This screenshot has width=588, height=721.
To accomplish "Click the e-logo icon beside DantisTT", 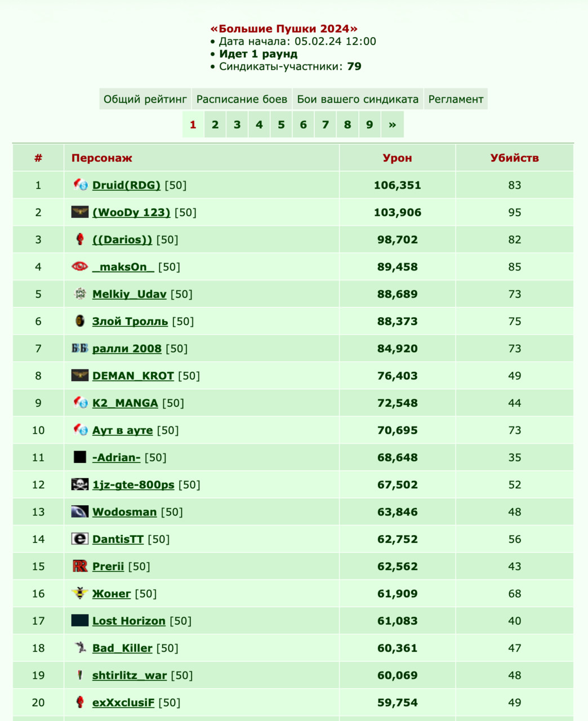I will tap(80, 538).
